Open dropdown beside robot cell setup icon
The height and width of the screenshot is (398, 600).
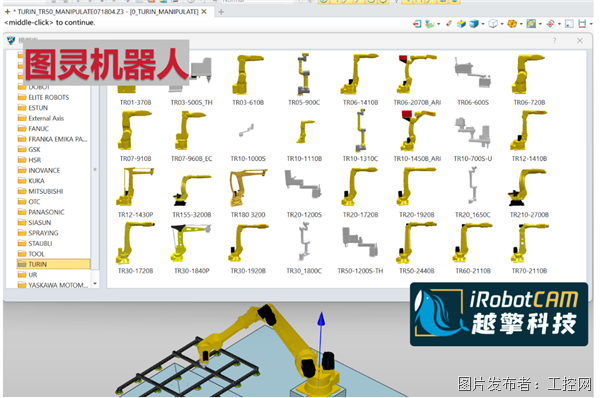pyautogui.click(x=439, y=24)
